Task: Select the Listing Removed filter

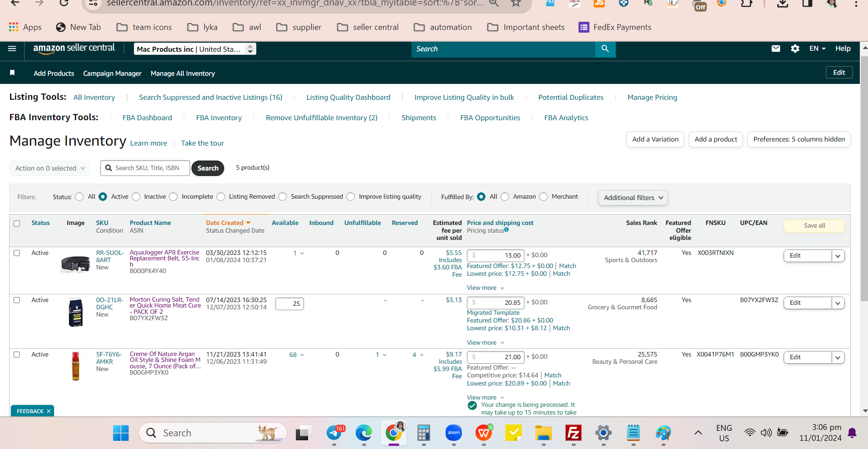Action: coord(221,197)
